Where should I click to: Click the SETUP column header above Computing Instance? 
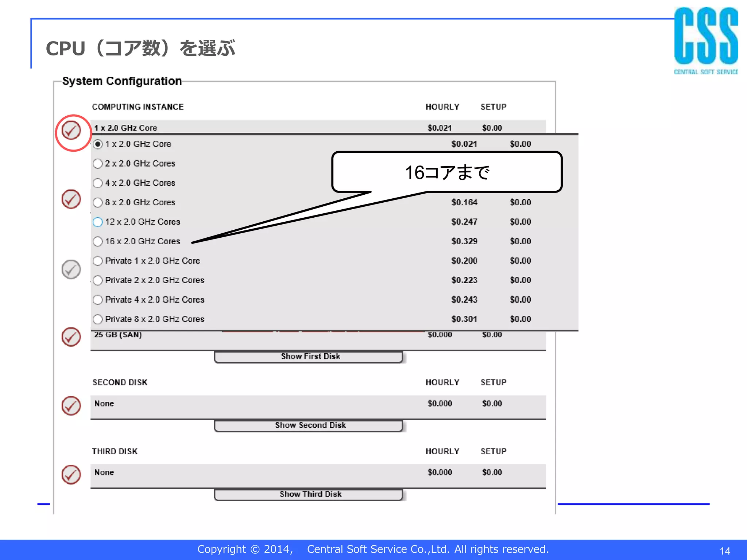494,107
